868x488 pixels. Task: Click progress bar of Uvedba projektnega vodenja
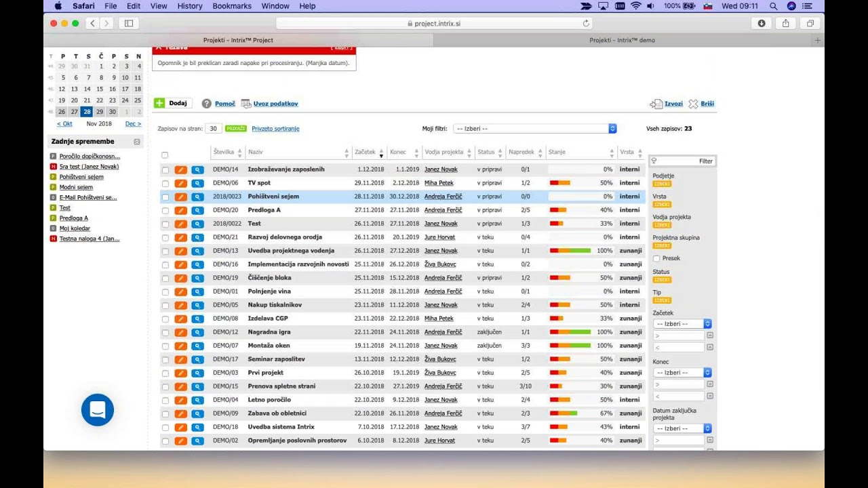(x=570, y=251)
